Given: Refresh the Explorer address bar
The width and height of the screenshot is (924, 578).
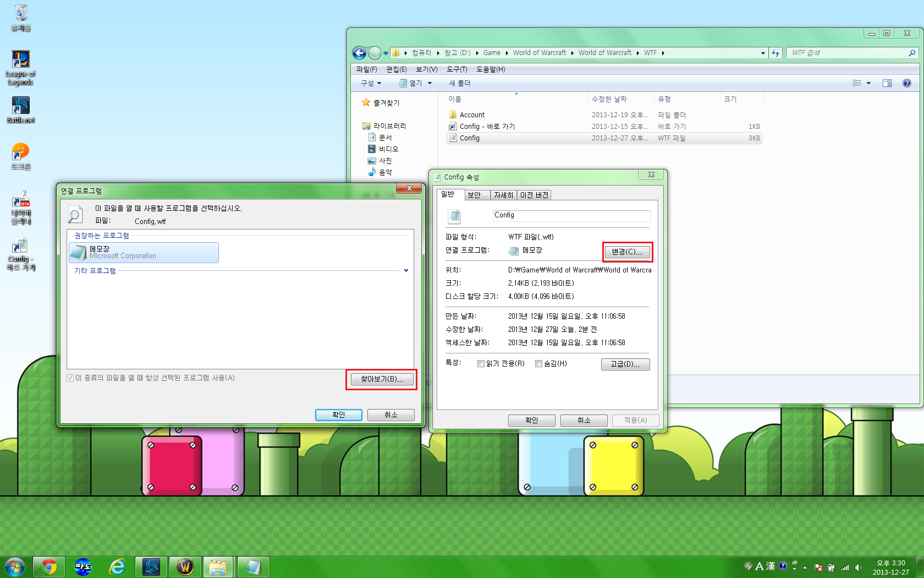Looking at the screenshot, I should pyautogui.click(x=776, y=53).
